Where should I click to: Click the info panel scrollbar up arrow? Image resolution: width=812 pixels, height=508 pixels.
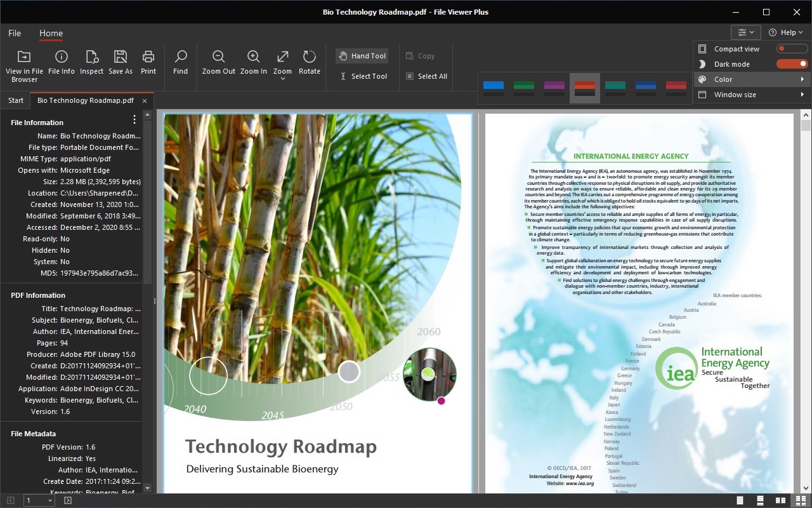[148, 116]
